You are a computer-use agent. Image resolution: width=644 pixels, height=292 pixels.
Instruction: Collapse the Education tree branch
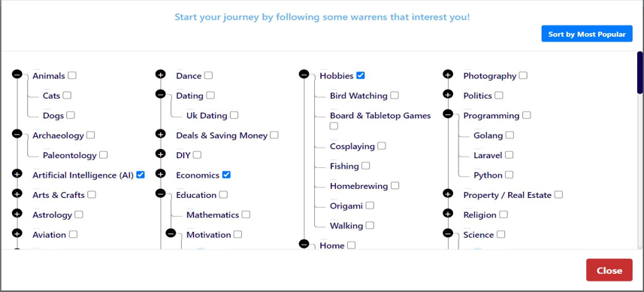coord(161,193)
